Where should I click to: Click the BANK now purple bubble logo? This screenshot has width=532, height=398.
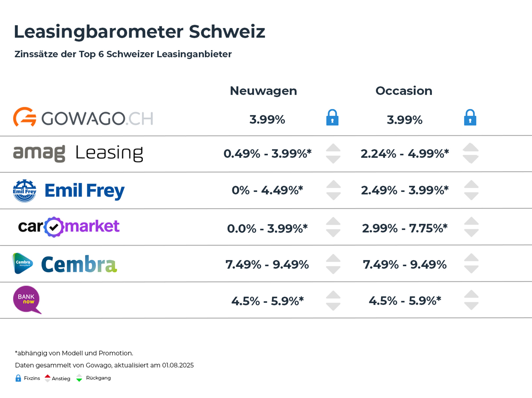(27, 300)
